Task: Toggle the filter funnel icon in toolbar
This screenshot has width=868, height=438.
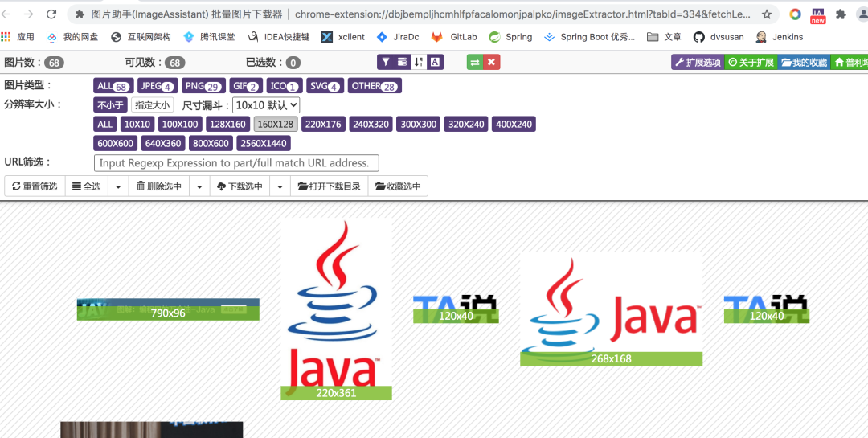Action: click(386, 62)
